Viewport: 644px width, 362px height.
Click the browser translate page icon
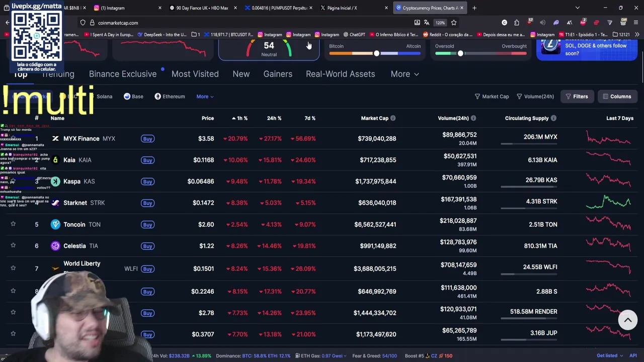(427, 23)
